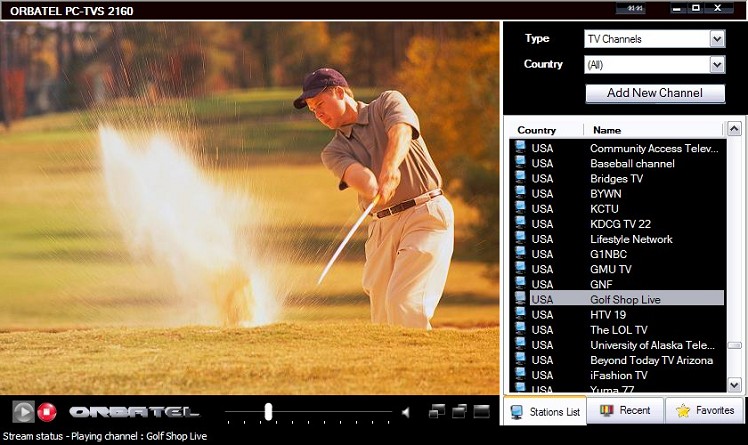Click the monitor icon beside Community Access Telev...
The image size is (748, 445).
coord(520,147)
